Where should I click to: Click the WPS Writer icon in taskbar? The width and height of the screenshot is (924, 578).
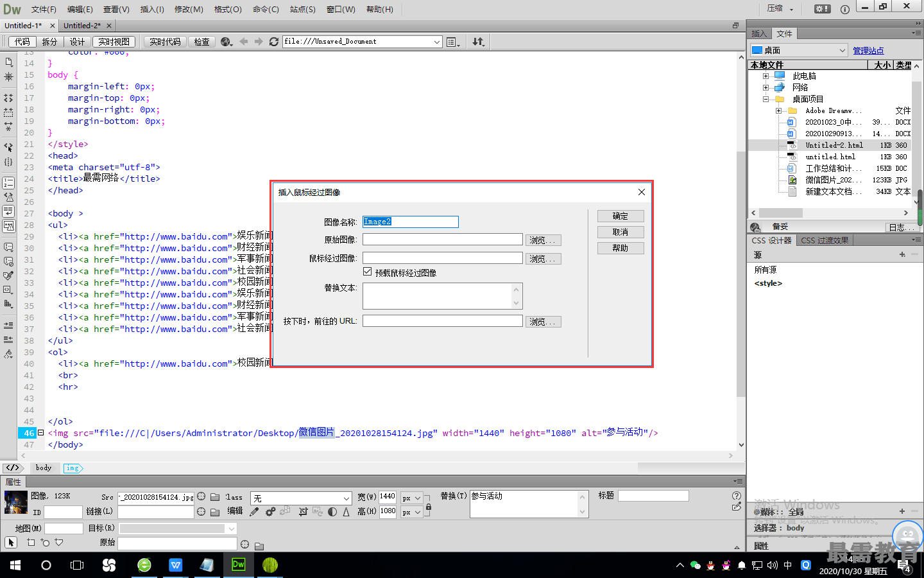[x=176, y=565]
